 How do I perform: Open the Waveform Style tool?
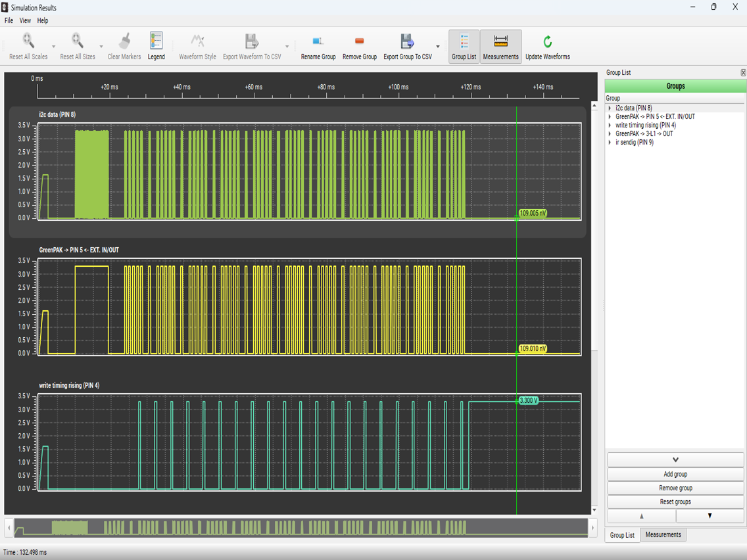click(197, 42)
